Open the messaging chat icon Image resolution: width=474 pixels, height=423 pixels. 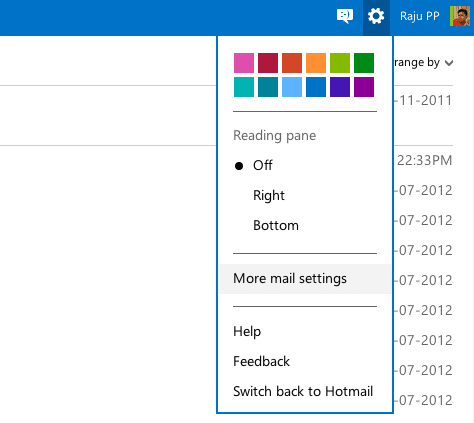click(x=345, y=16)
